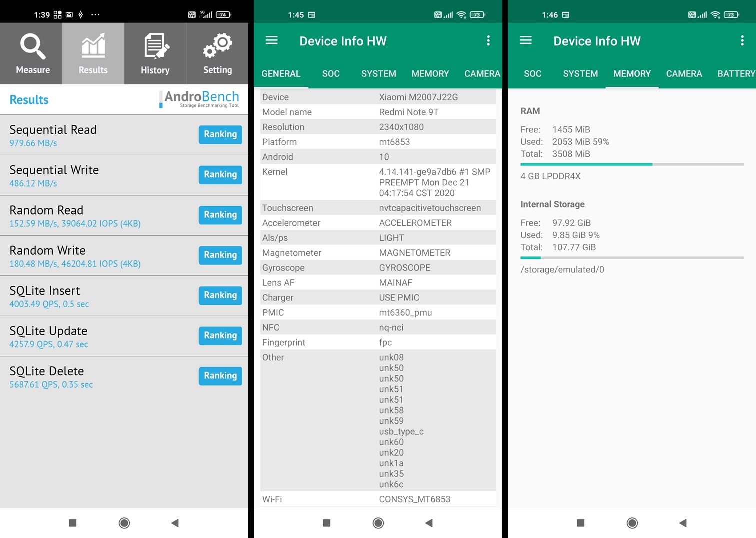
Task: Tap back triangle in AndroBench screen
Action: pos(175,523)
